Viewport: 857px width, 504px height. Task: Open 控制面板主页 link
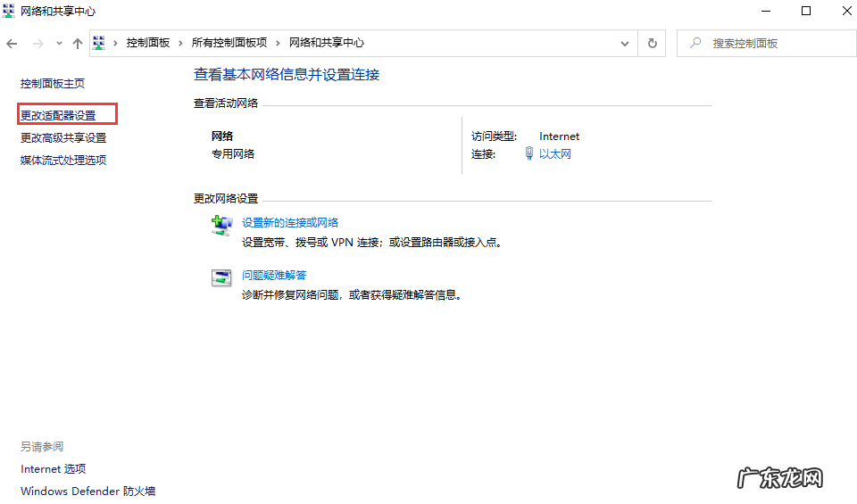click(53, 84)
